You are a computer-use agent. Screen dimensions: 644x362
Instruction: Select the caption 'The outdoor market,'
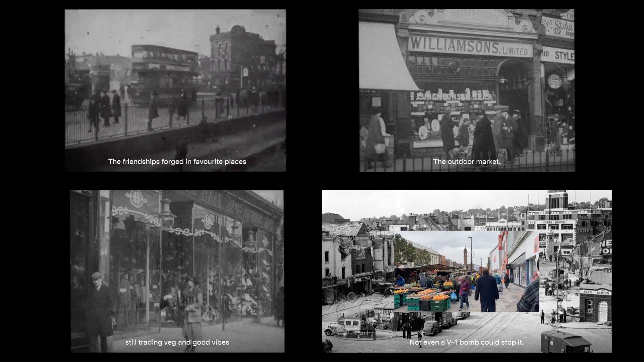(x=467, y=161)
